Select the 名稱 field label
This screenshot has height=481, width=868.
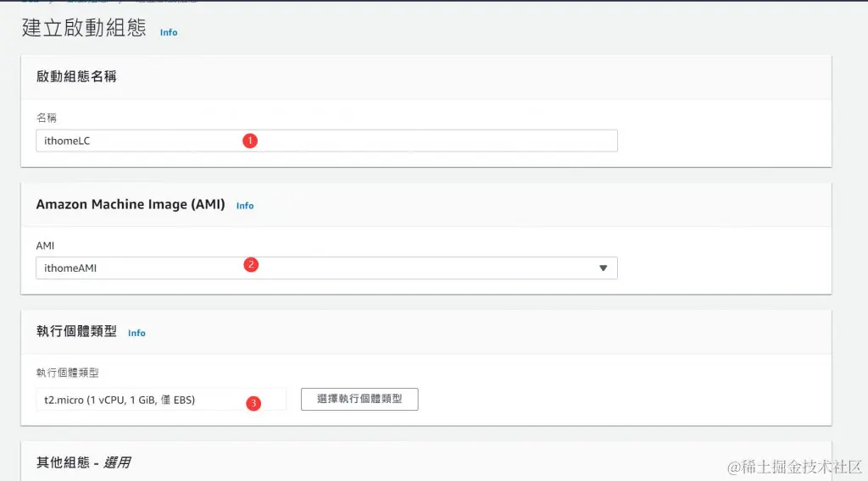coord(47,118)
